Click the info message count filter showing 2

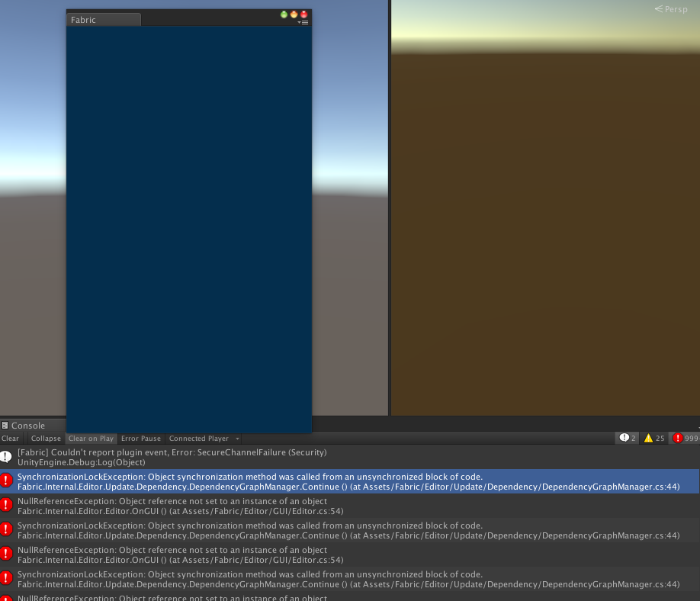point(628,438)
